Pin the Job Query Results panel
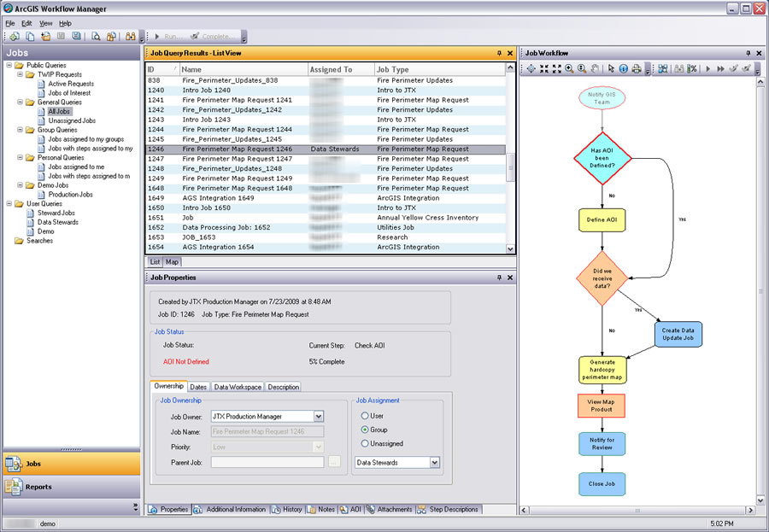This screenshot has width=769, height=532. 499,53
